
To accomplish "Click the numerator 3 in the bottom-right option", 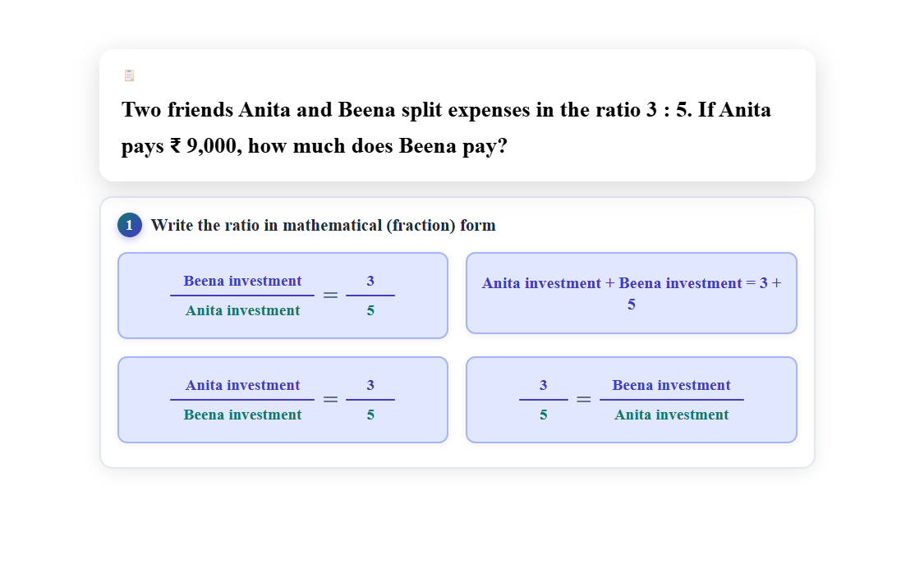I will (x=543, y=385).
